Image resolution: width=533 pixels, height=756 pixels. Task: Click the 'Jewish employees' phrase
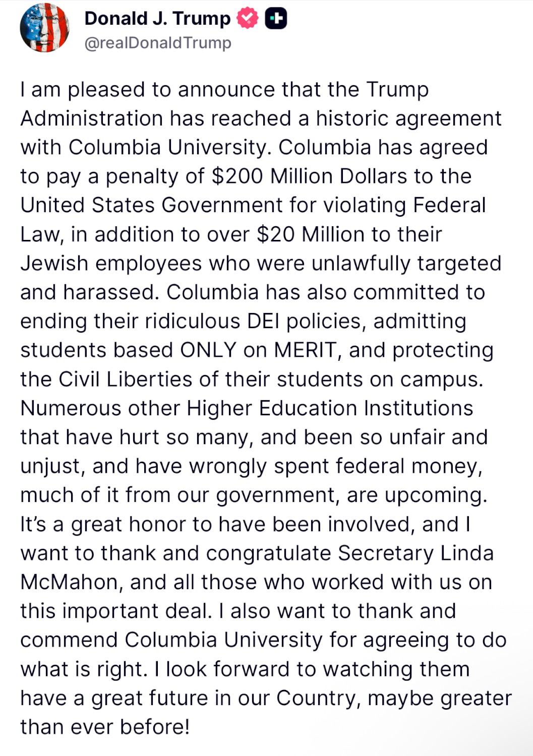(111, 264)
